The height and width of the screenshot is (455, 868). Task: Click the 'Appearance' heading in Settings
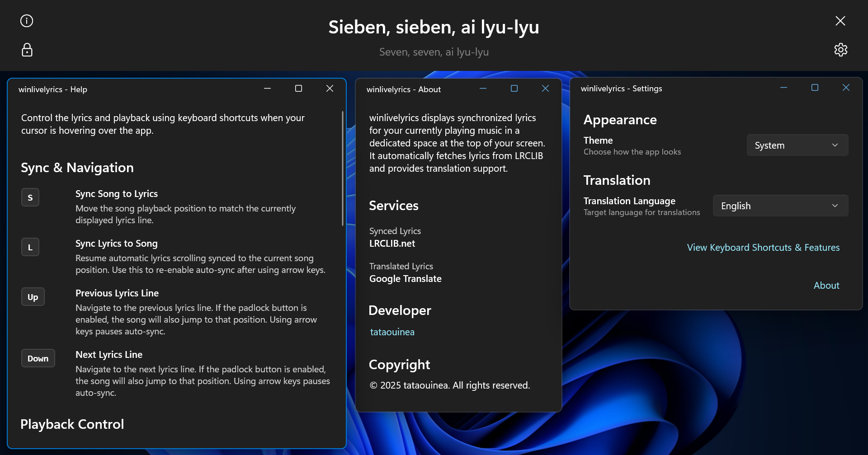point(620,120)
